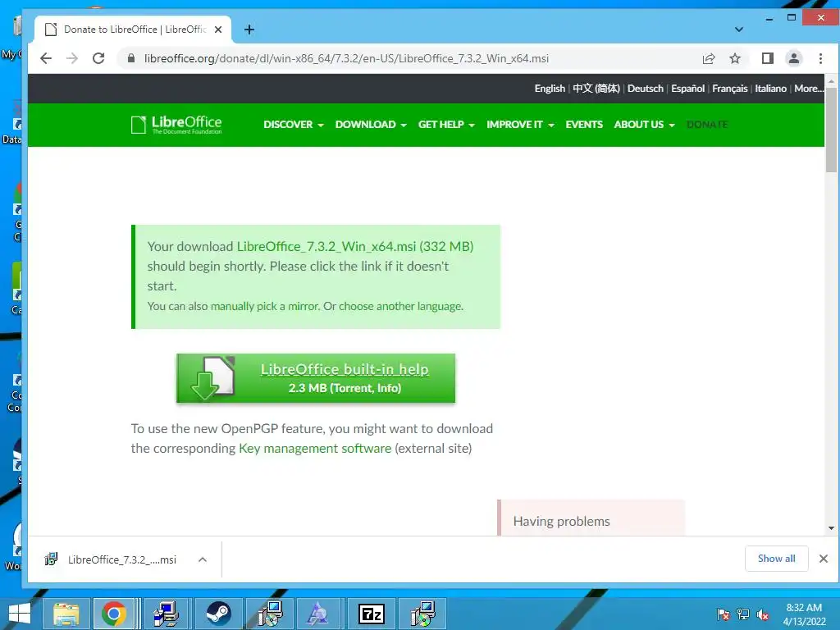This screenshot has height=630, width=840.
Task: Click the network tray icon
Action: click(x=743, y=614)
